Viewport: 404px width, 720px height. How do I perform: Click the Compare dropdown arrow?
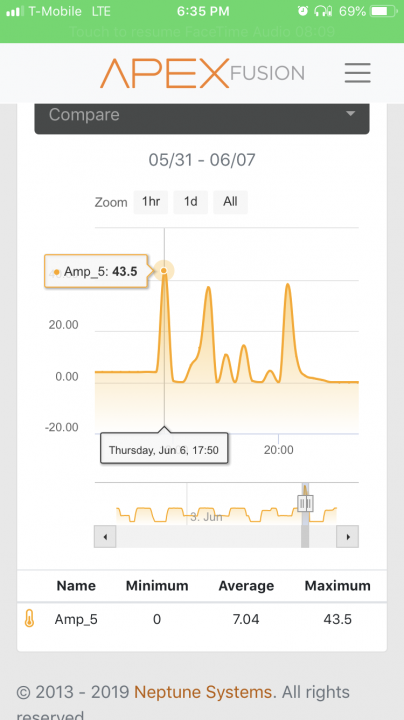[x=350, y=114]
